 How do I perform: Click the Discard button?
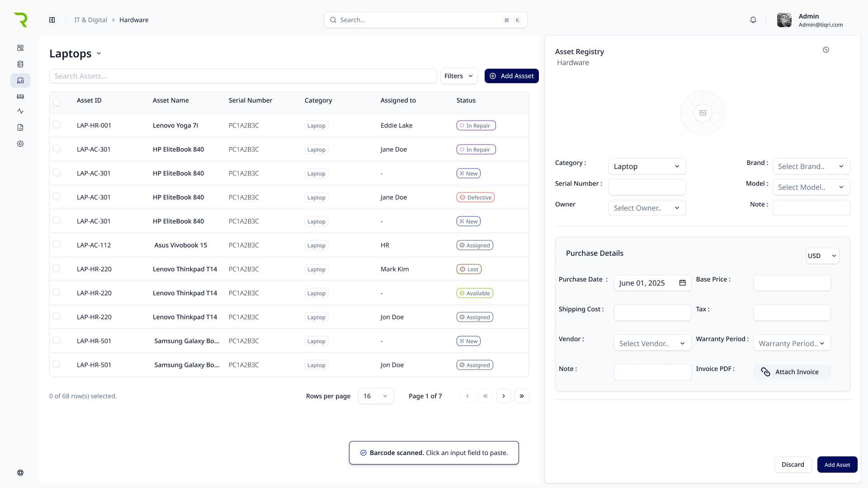[x=793, y=465]
